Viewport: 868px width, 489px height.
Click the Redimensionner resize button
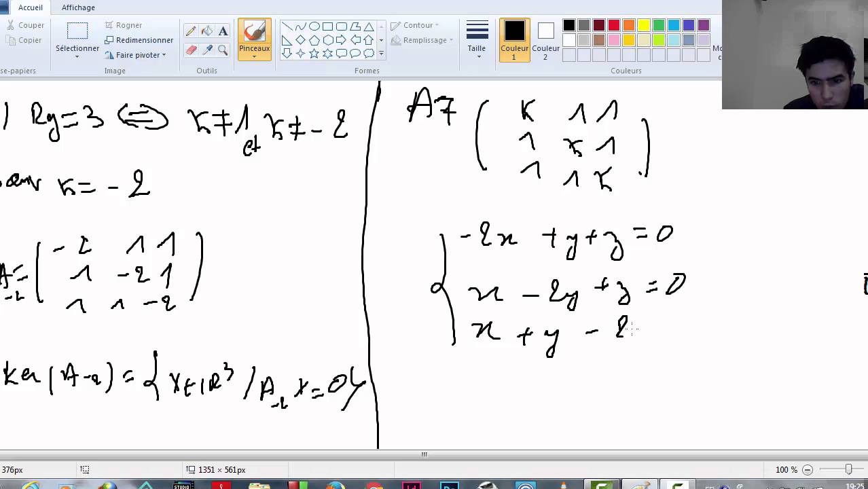139,40
